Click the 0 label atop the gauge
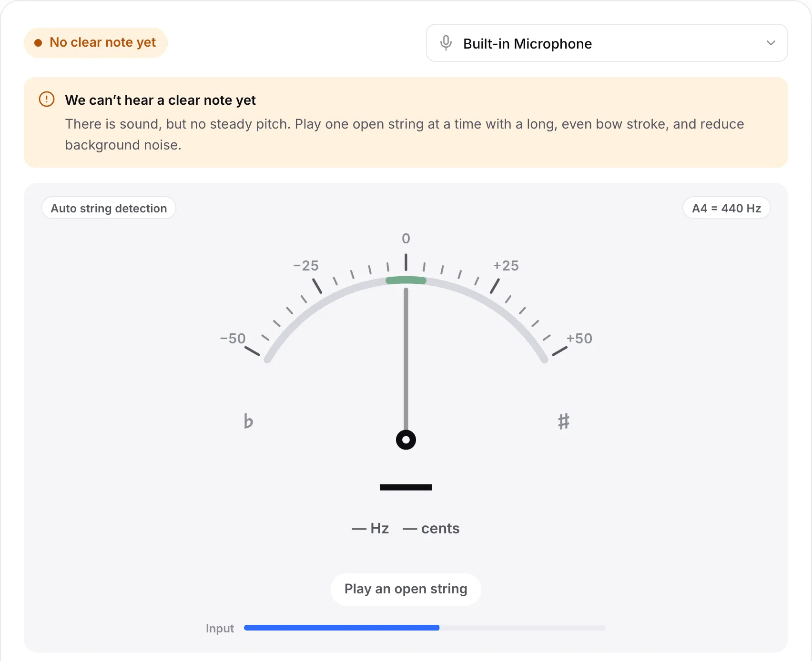This screenshot has height=661, width=812. 406,239
